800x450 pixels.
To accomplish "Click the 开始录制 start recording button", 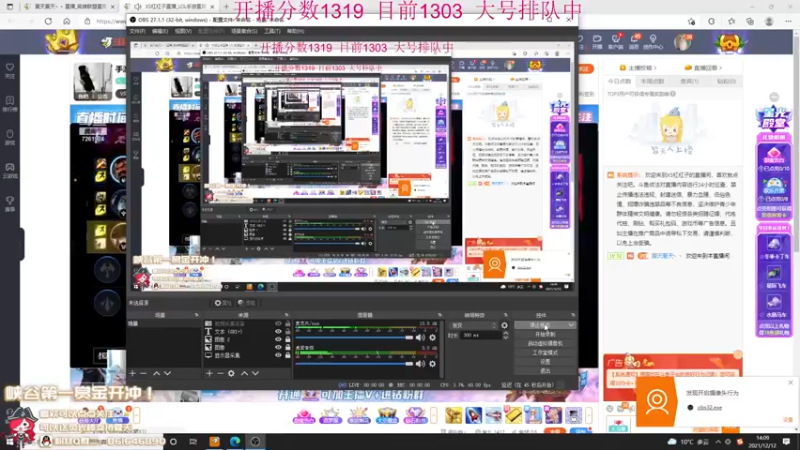I will 545,334.
